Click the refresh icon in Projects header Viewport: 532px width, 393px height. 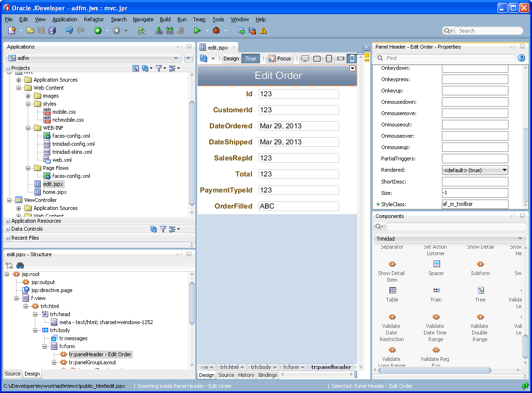pos(145,68)
